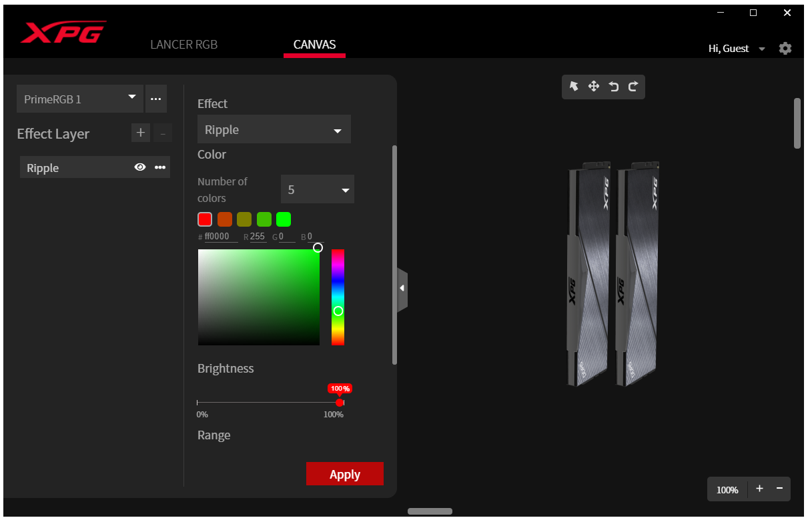Click the hex color input field

pyautogui.click(x=221, y=237)
